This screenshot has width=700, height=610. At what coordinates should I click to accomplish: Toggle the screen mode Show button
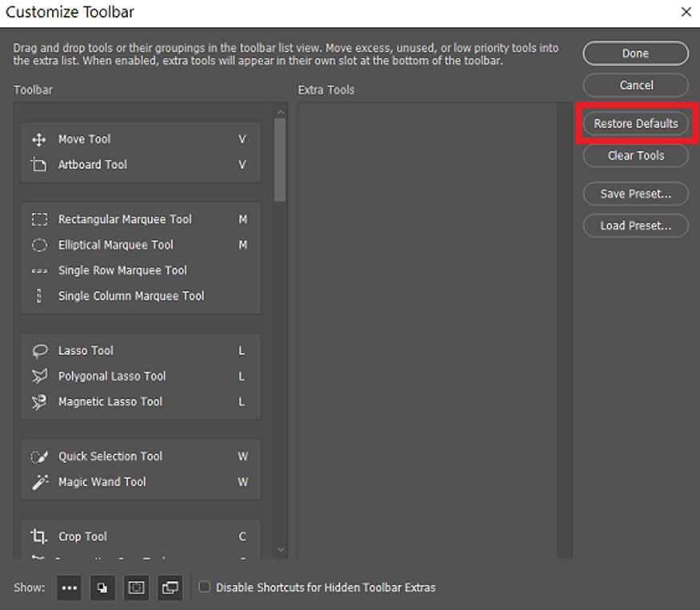[x=170, y=588]
